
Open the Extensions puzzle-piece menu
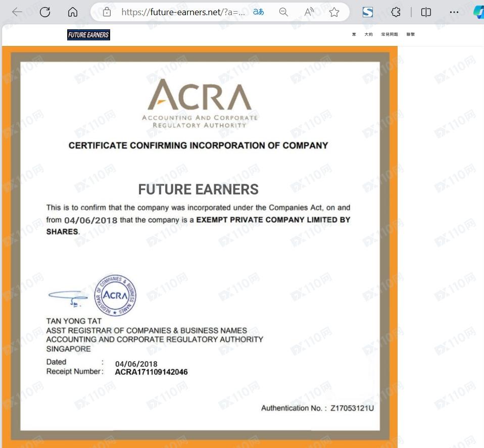click(x=396, y=12)
